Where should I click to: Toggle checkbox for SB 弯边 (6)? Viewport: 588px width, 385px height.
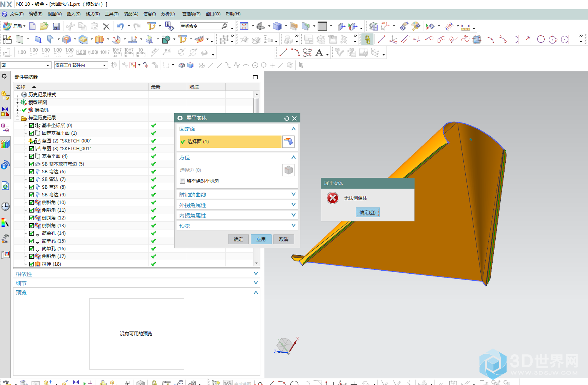32,172
